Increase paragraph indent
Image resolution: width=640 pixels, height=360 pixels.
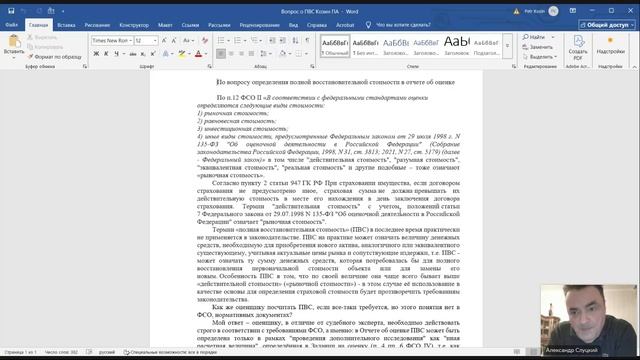[x=282, y=40]
